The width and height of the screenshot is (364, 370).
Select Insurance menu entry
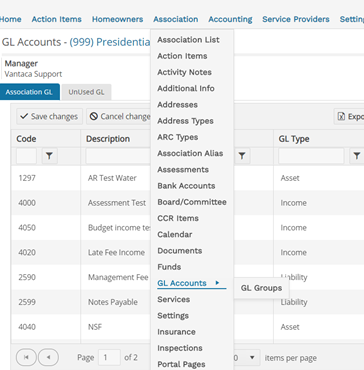(x=176, y=332)
